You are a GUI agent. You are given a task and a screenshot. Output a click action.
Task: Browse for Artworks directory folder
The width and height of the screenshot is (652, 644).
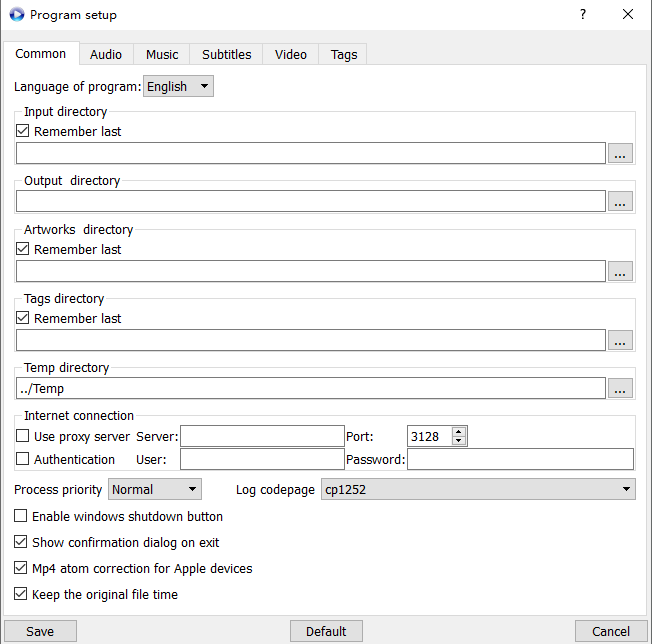coord(620,271)
